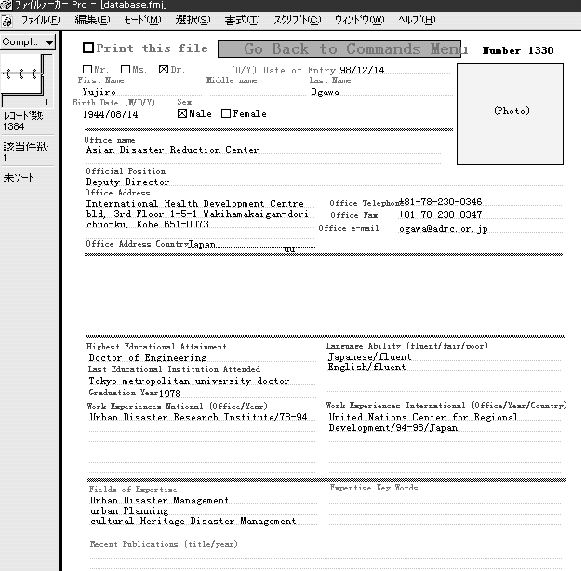Click the レコード数 1384 count text
581x571 pixels.
pos(23,121)
